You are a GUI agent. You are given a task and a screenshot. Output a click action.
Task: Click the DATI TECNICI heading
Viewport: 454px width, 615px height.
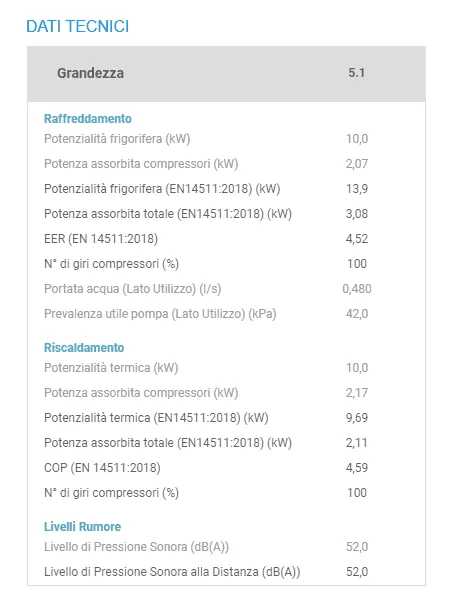point(78,26)
